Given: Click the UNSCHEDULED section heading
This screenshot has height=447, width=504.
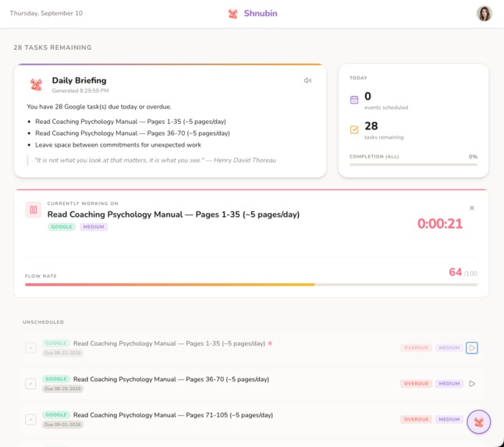Looking at the screenshot, I should [x=44, y=322].
